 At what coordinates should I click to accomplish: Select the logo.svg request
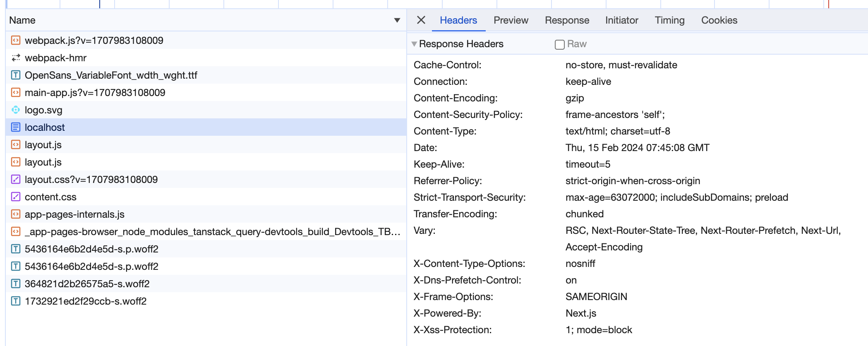206,110
